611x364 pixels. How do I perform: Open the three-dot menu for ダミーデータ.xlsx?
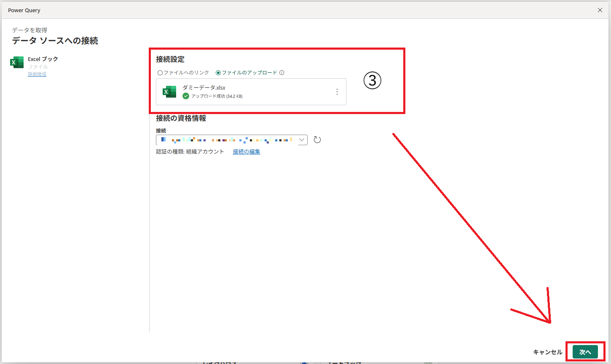tap(337, 92)
